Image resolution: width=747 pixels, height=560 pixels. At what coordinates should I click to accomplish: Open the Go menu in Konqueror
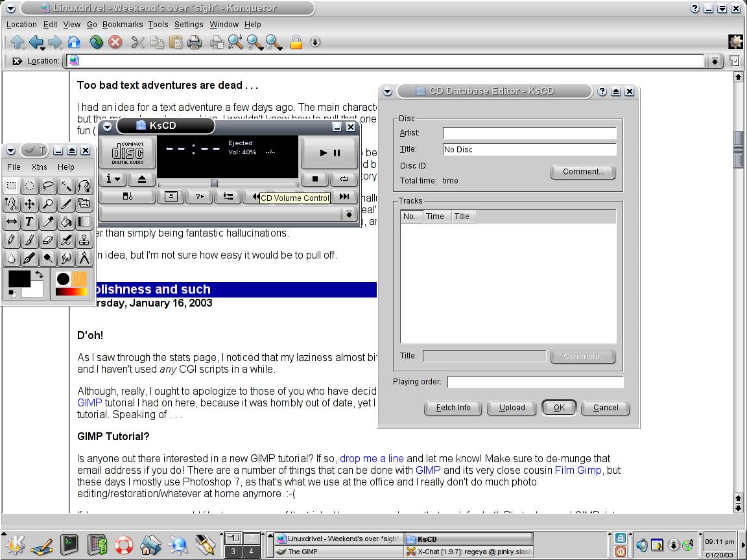tap(92, 24)
